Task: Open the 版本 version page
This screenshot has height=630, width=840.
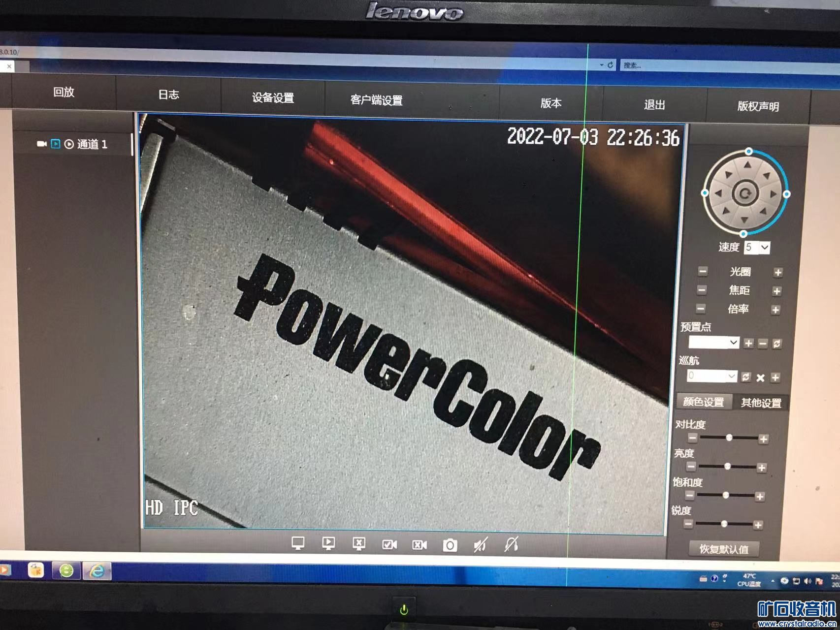Action: point(550,103)
